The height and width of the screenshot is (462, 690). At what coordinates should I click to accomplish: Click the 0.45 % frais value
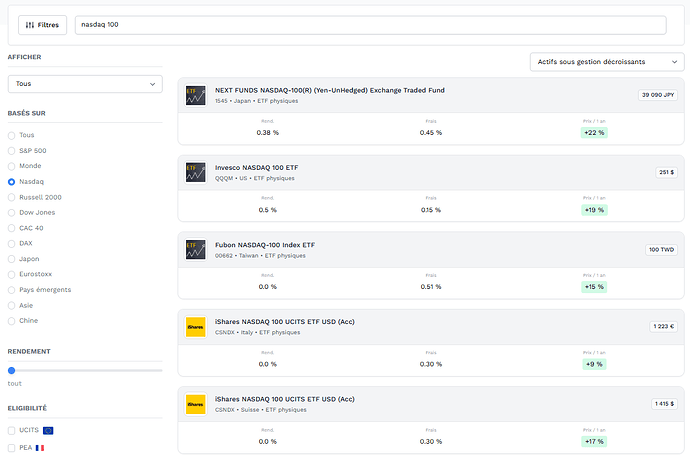pyautogui.click(x=431, y=133)
